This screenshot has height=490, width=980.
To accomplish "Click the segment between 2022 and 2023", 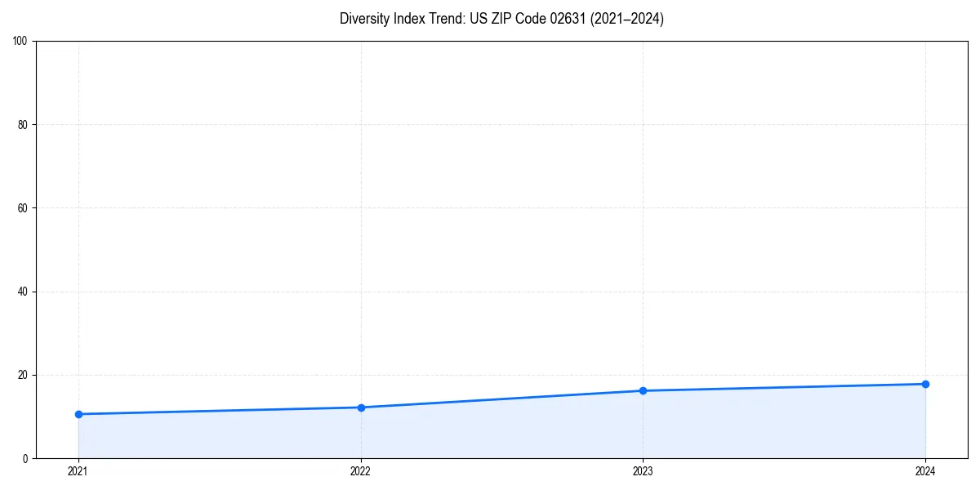I will [502, 398].
